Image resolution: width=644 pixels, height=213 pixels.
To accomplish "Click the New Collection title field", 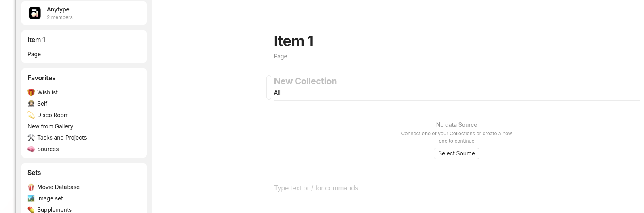I will (x=305, y=81).
